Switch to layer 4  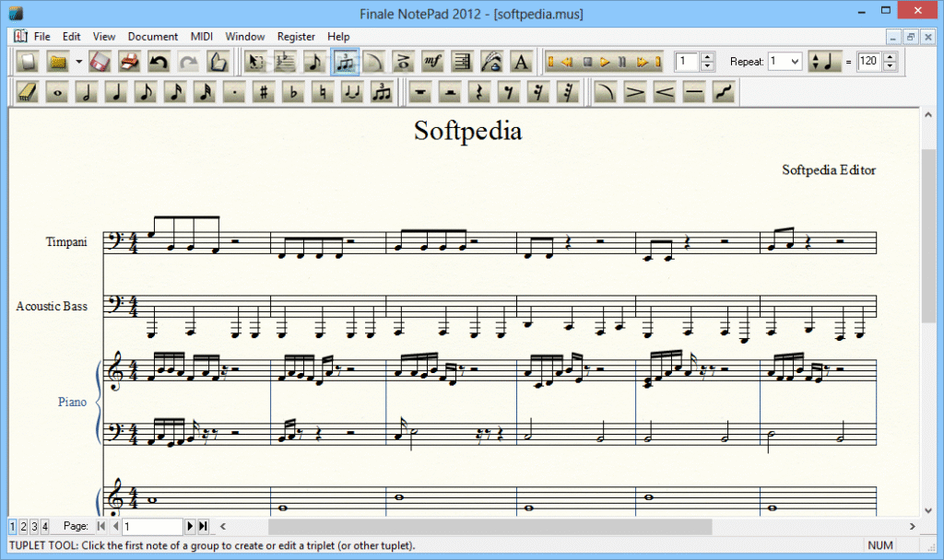[x=44, y=526]
